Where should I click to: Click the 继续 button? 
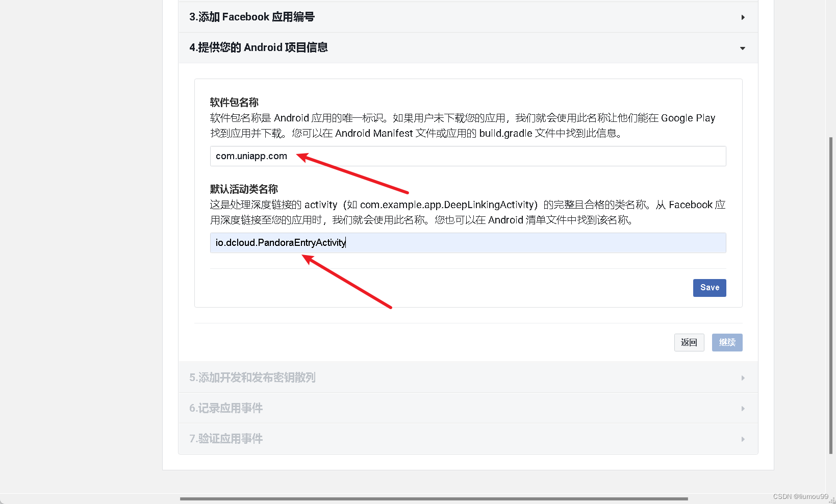click(x=727, y=342)
